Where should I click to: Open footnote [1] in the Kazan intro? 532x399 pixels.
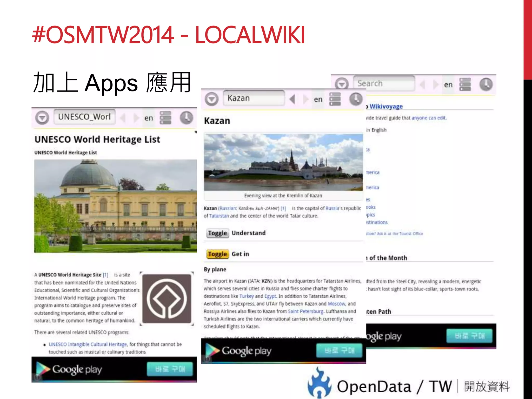point(283,208)
